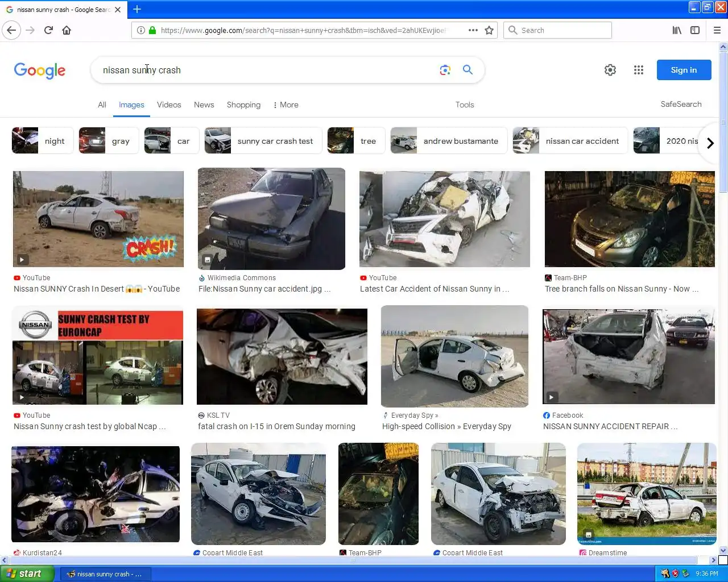Open the Google apps grid icon
The image size is (728, 582).
tap(639, 70)
